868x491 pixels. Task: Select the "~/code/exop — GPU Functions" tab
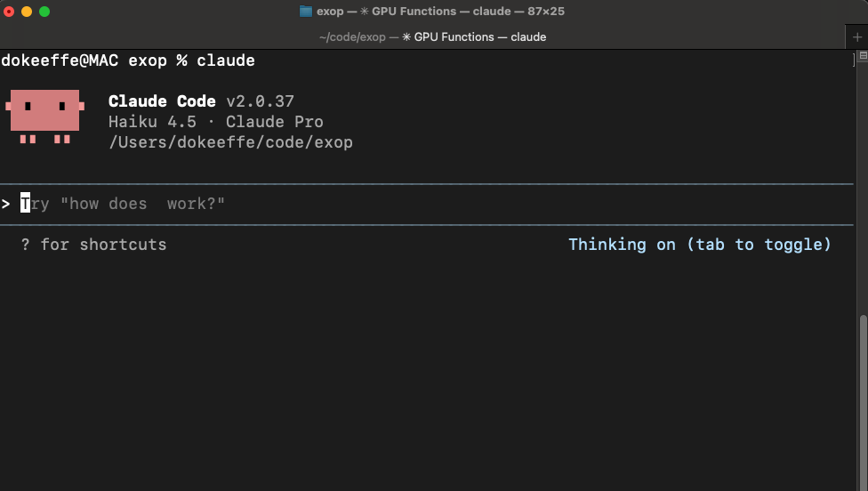click(432, 36)
